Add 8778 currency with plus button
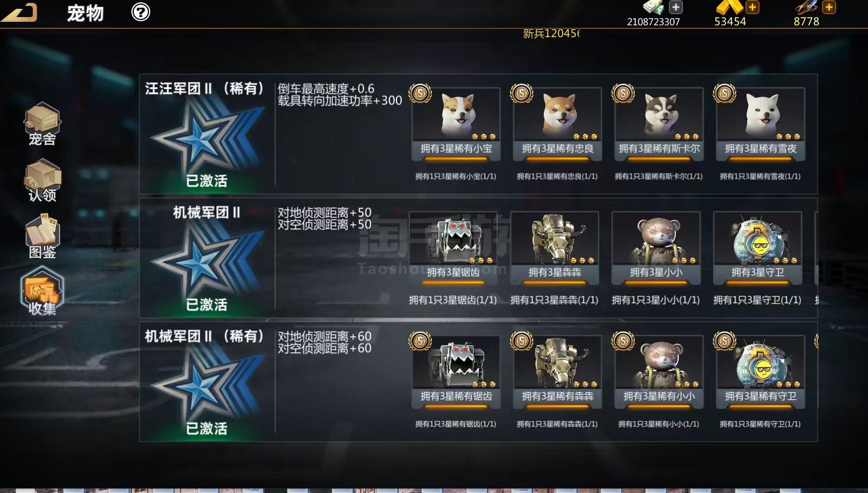This screenshot has height=493, width=868. pos(829,7)
